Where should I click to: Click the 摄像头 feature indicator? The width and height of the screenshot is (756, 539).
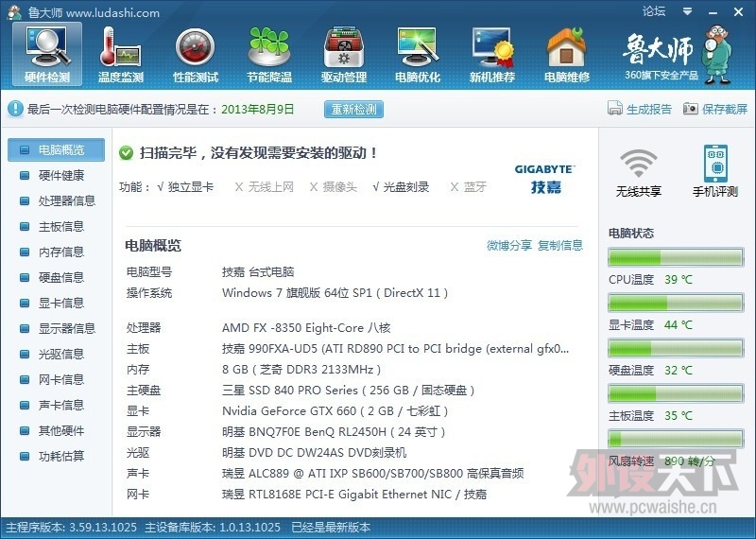(334, 186)
